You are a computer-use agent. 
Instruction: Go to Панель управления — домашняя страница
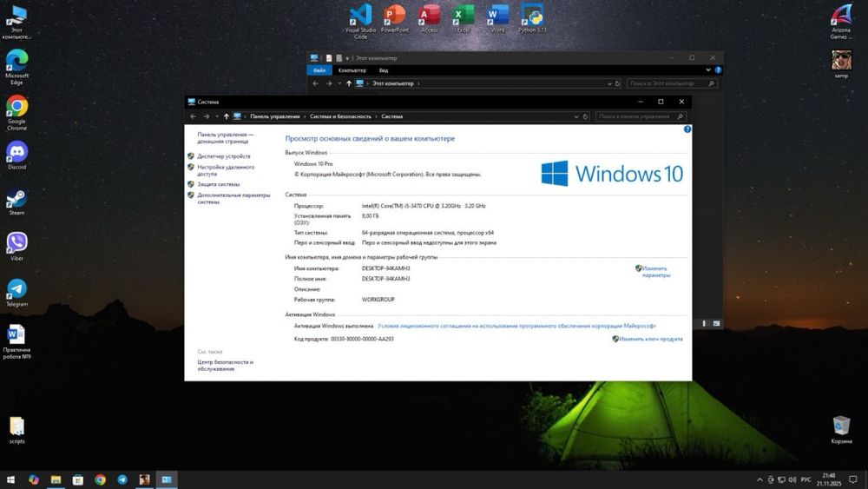tap(225, 137)
